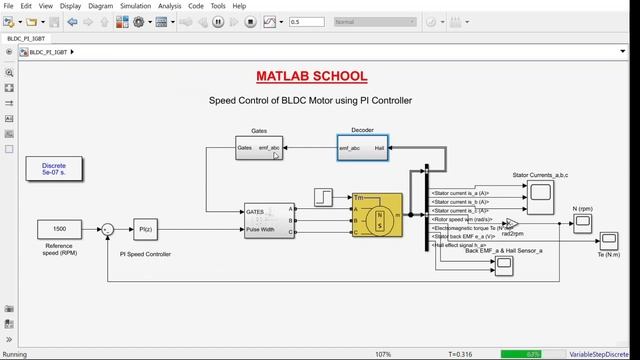Select the Discrete 5e-07 s powergui block

coord(54,169)
